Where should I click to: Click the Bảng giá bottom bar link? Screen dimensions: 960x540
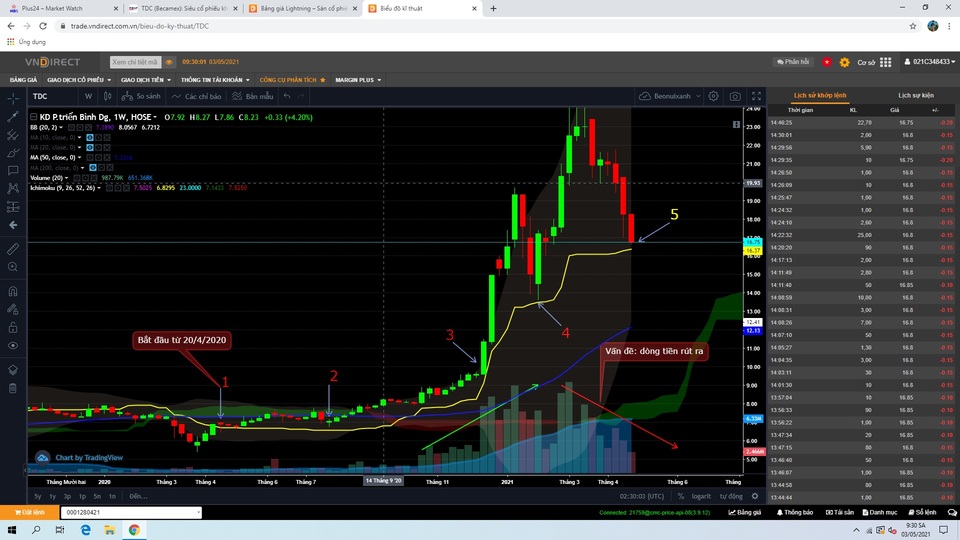coord(744,512)
